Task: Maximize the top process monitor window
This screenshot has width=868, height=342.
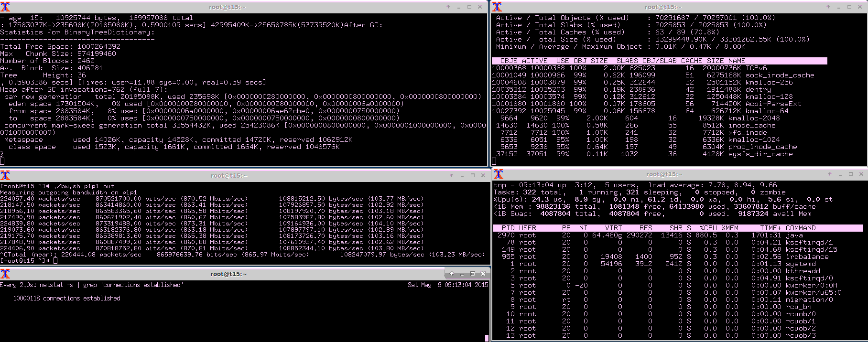Action: [851, 174]
